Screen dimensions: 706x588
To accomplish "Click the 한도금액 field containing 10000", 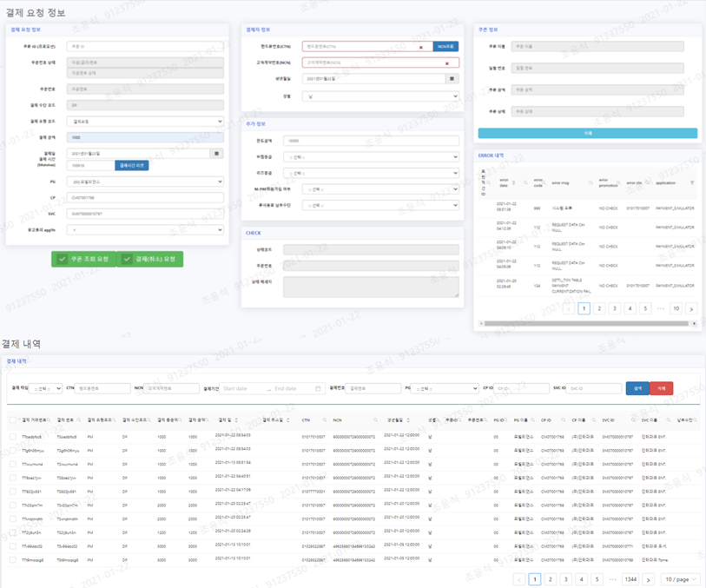I will pyautogui.click(x=371, y=141).
